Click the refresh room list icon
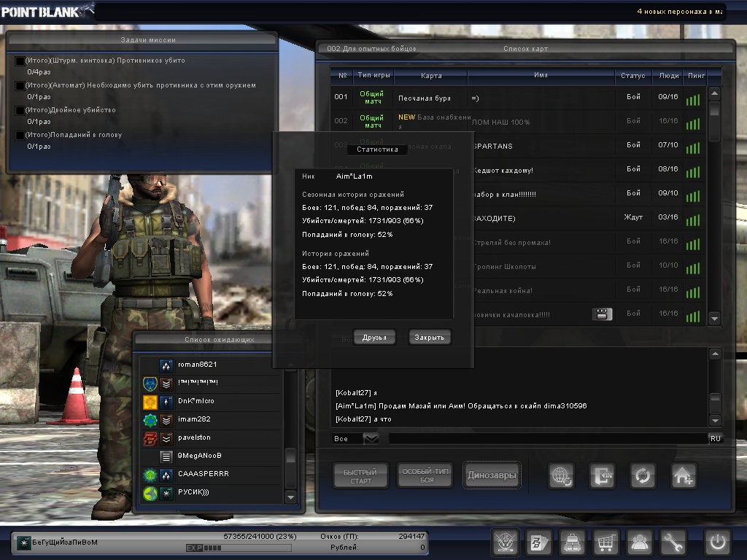The height and width of the screenshot is (560, 747). (x=643, y=475)
